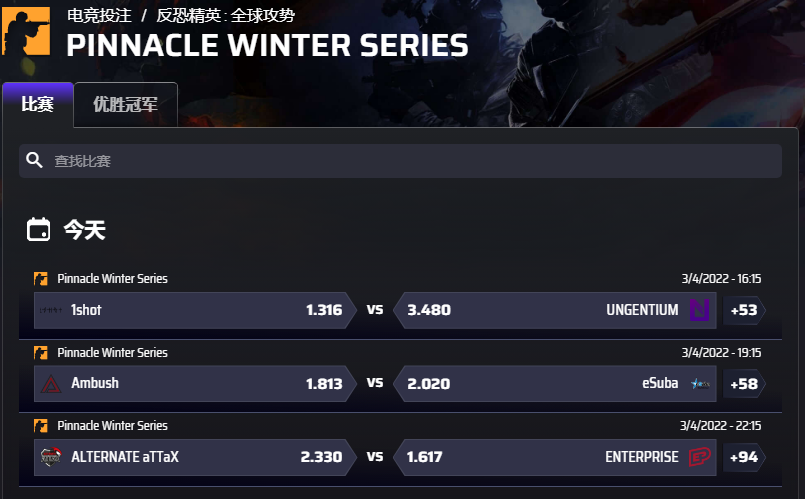Click the UNGENTIUM team logo

point(699,310)
